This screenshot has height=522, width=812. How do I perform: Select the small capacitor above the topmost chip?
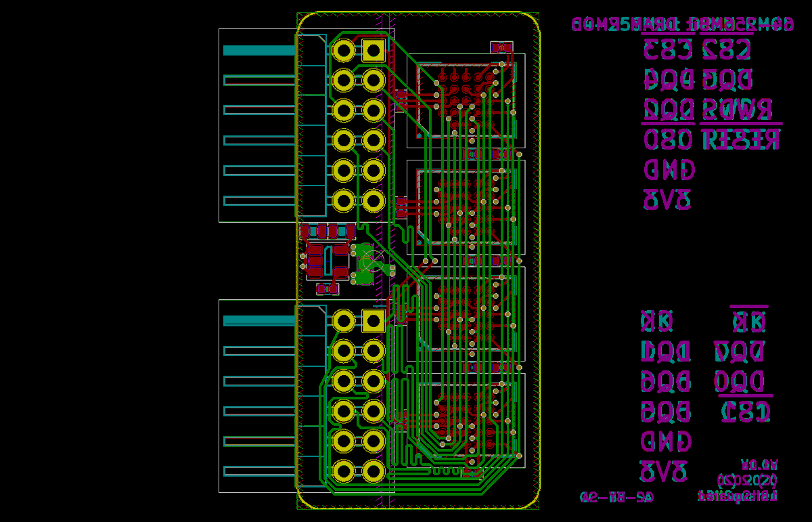(x=501, y=47)
